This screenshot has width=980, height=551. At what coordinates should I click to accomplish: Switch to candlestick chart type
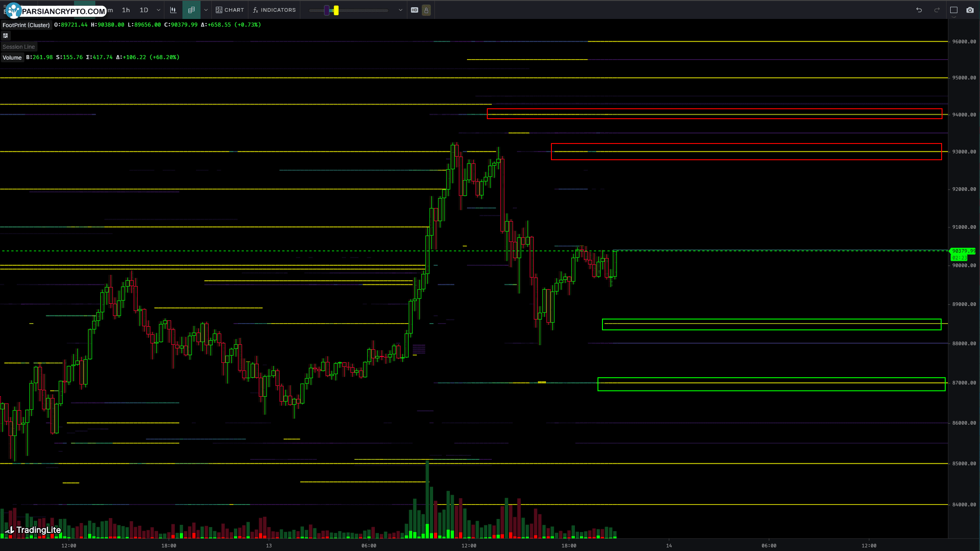[173, 10]
